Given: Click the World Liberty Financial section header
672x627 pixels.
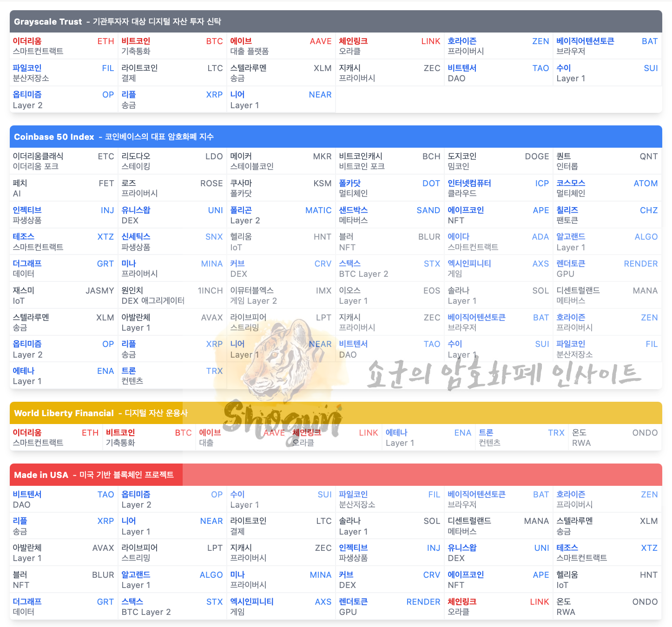Looking at the screenshot, I should coord(336,413).
